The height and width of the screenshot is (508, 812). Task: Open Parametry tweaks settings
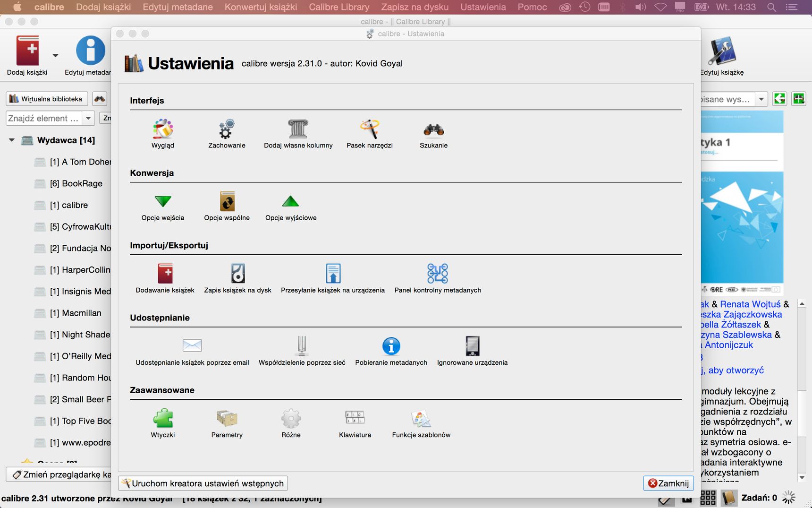(227, 423)
